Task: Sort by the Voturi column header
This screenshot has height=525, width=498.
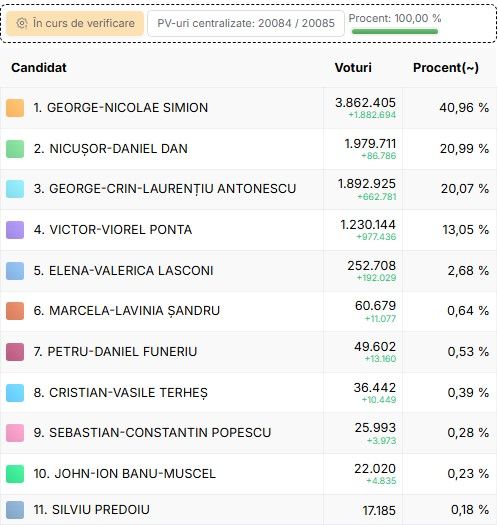Action: [353, 68]
